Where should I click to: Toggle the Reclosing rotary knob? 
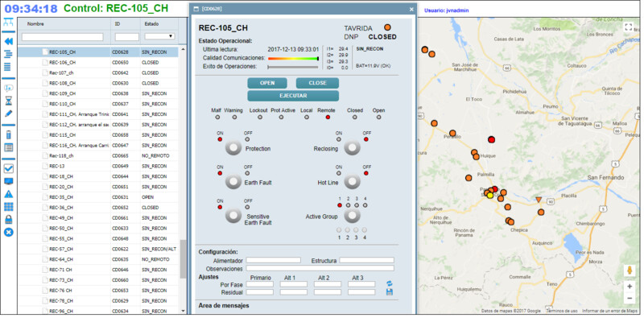pyautogui.click(x=352, y=148)
